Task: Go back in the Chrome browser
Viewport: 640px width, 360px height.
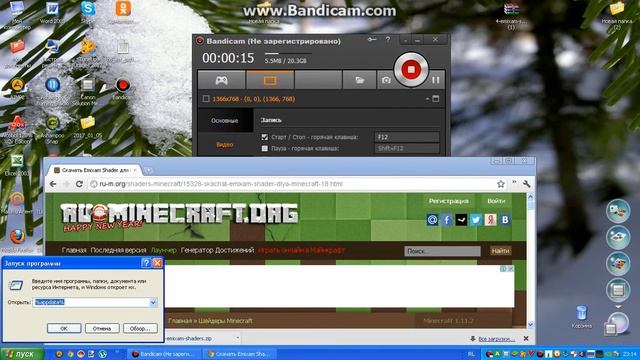Action: point(53,184)
